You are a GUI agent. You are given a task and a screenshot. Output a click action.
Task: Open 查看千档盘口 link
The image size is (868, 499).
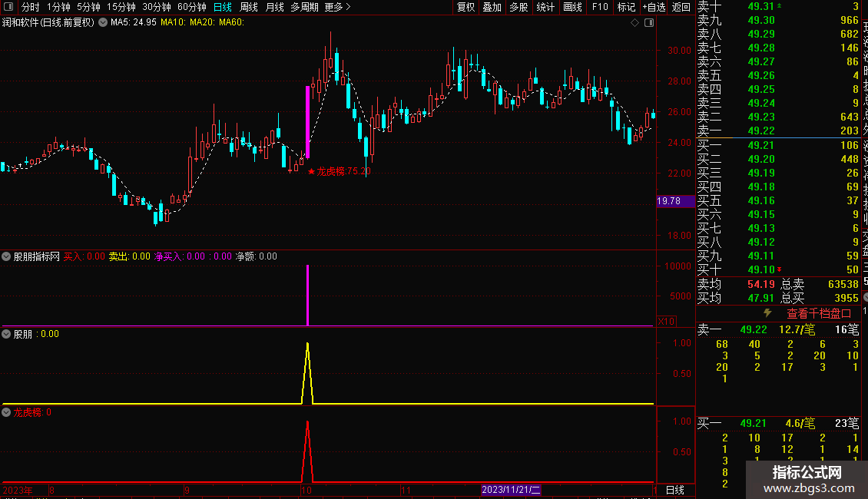[819, 314]
